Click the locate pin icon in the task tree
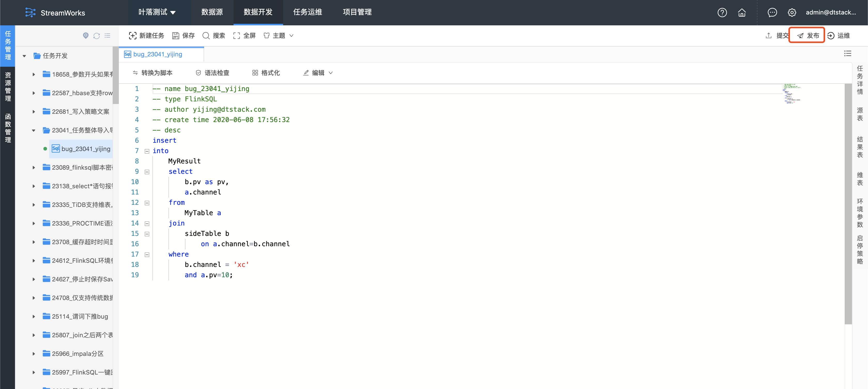The height and width of the screenshot is (389, 868). [86, 35]
